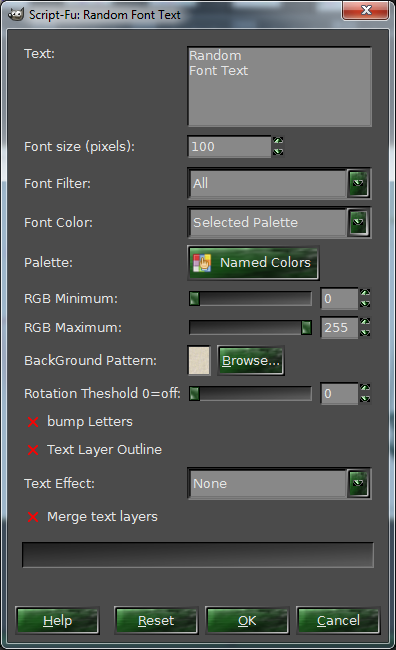Toggle the Text Layer Outline checkbox
The image size is (396, 650).
pyautogui.click(x=33, y=450)
